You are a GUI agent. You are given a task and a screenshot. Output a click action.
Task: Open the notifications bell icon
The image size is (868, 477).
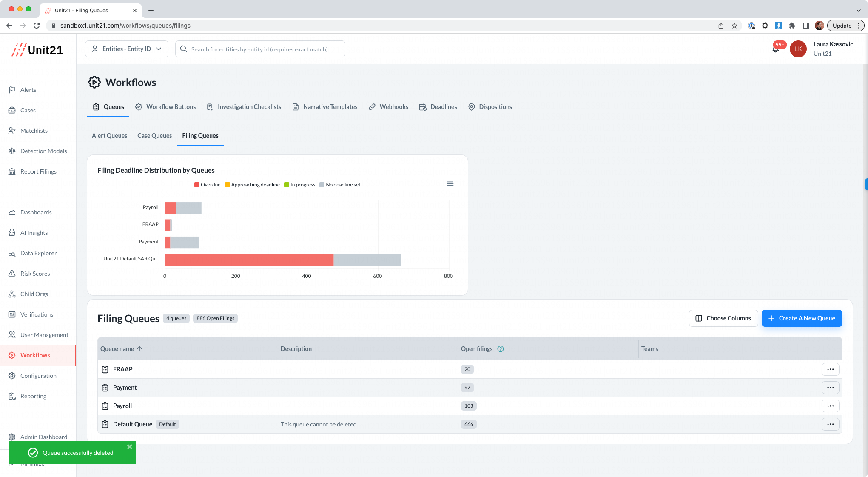pos(775,49)
